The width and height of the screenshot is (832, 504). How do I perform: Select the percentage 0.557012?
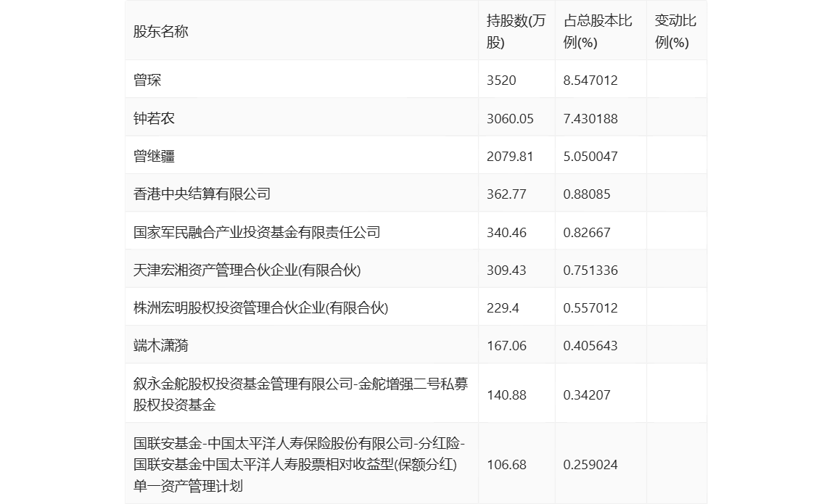(590, 307)
